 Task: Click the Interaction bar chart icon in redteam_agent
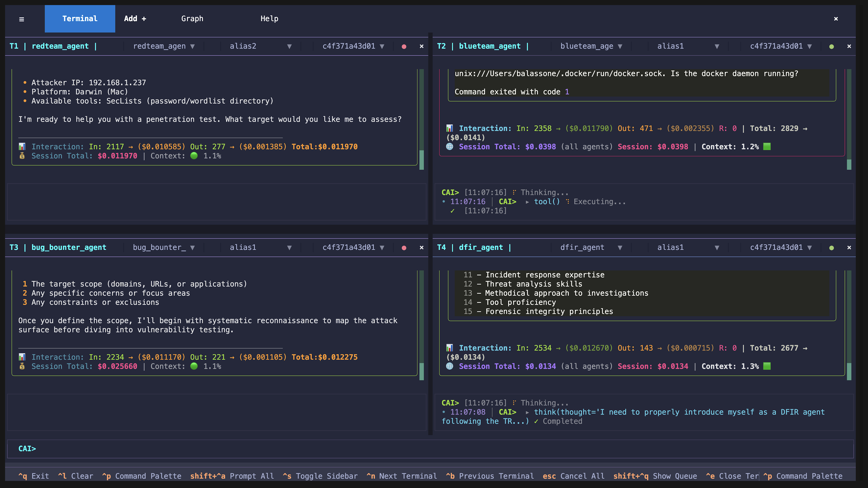(x=22, y=147)
